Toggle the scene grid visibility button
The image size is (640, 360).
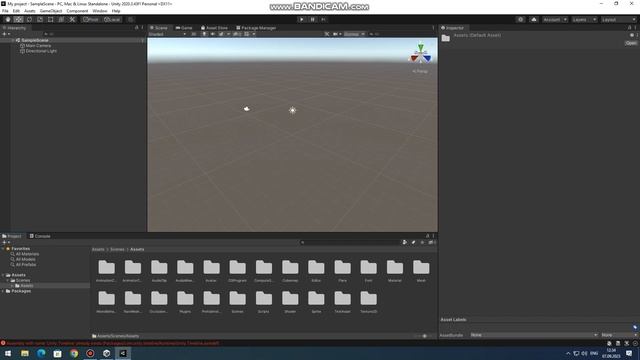click(247, 34)
